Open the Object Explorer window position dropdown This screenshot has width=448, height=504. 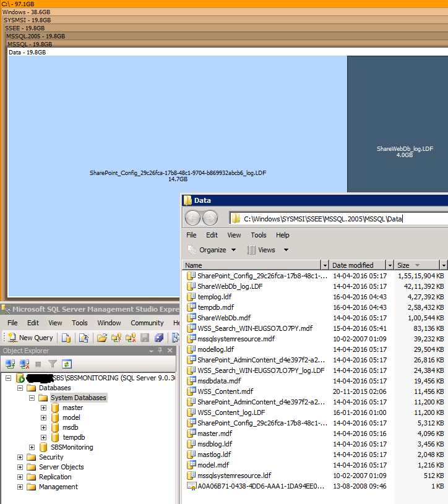[x=151, y=351]
